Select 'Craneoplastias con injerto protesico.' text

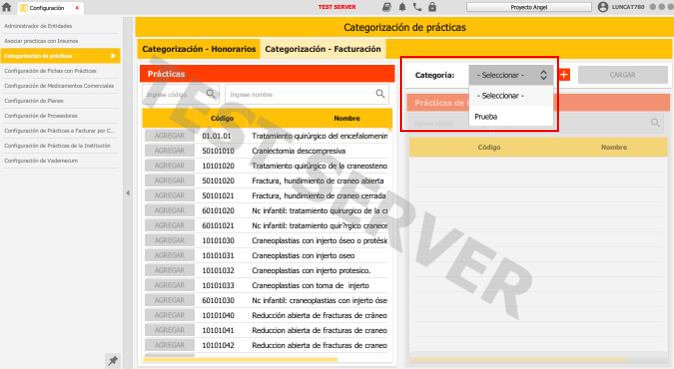pyautogui.click(x=311, y=271)
